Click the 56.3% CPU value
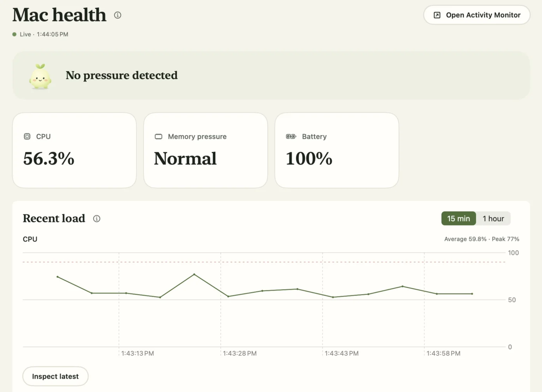Screen dimensions: 542x392 tap(49, 159)
